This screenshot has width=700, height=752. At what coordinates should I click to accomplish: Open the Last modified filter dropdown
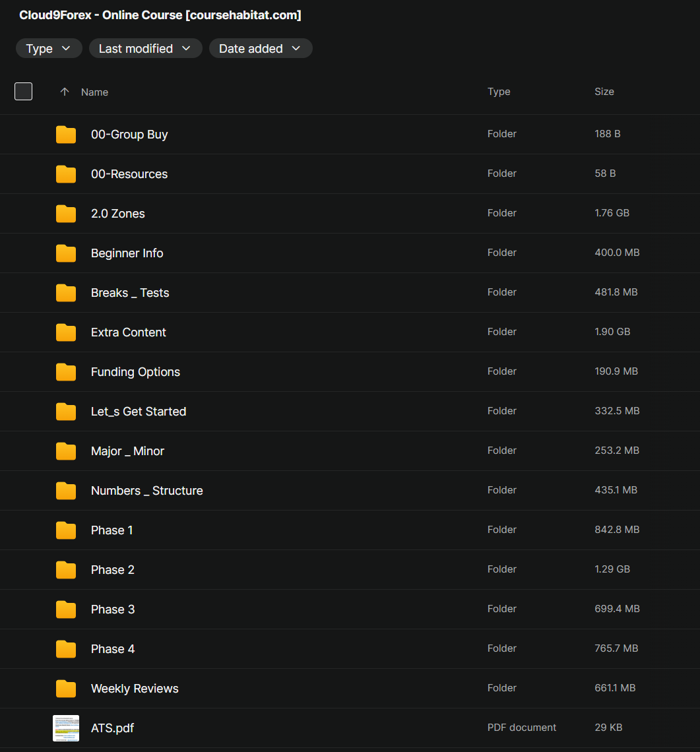(x=145, y=48)
